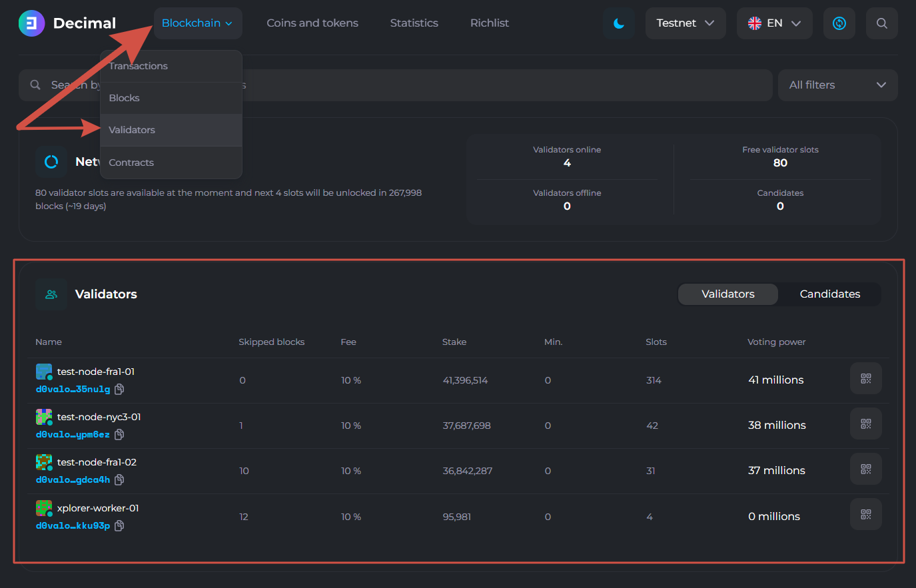The image size is (916, 588).
Task: Expand the Blockchain dropdown menu
Action: (x=198, y=23)
